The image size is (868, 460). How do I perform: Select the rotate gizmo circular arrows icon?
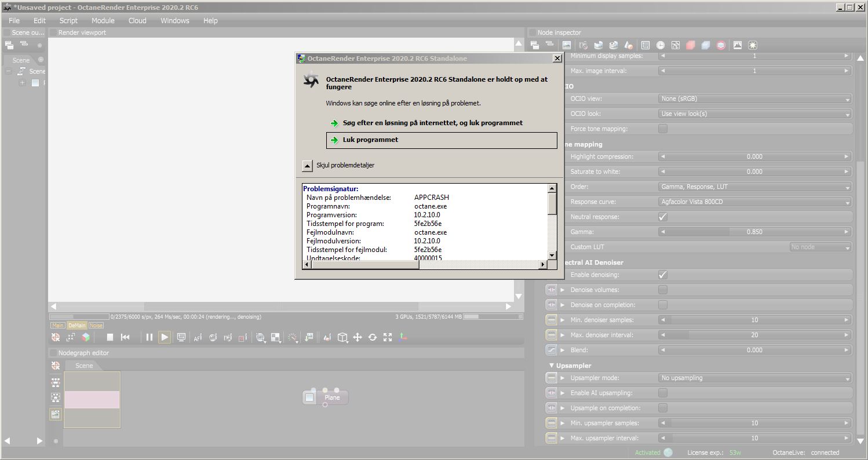[373, 337]
